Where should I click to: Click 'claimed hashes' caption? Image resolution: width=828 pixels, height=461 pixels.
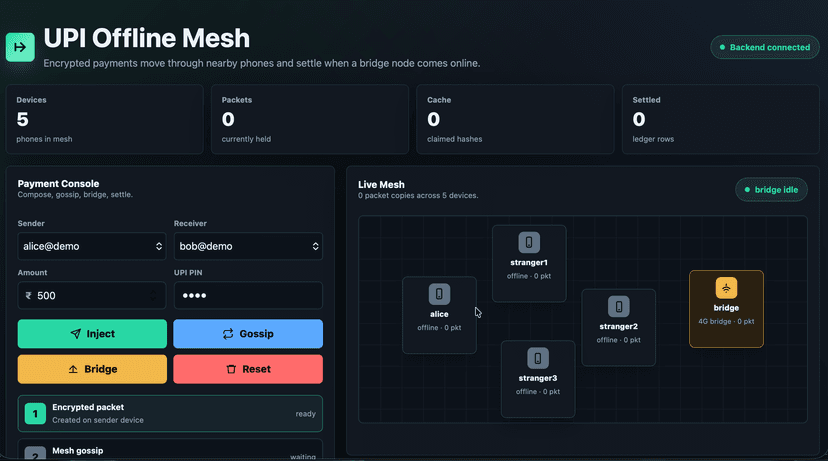tap(455, 139)
